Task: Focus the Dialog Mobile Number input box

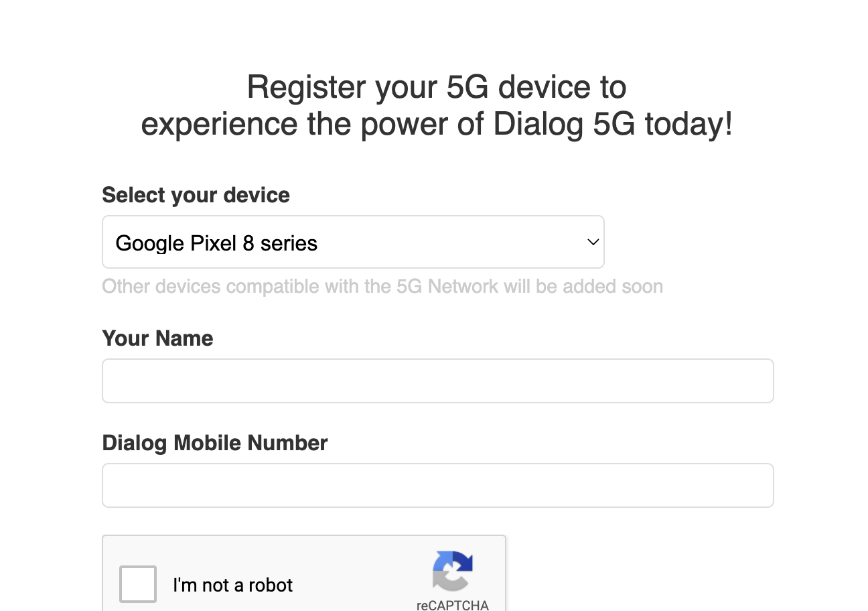Action: [437, 485]
